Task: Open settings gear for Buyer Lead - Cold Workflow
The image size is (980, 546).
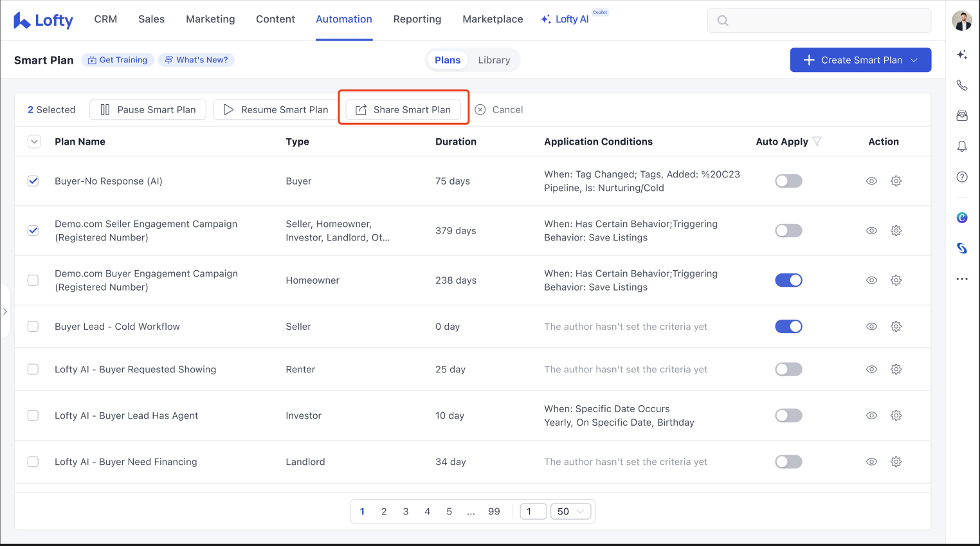Action: pos(896,327)
